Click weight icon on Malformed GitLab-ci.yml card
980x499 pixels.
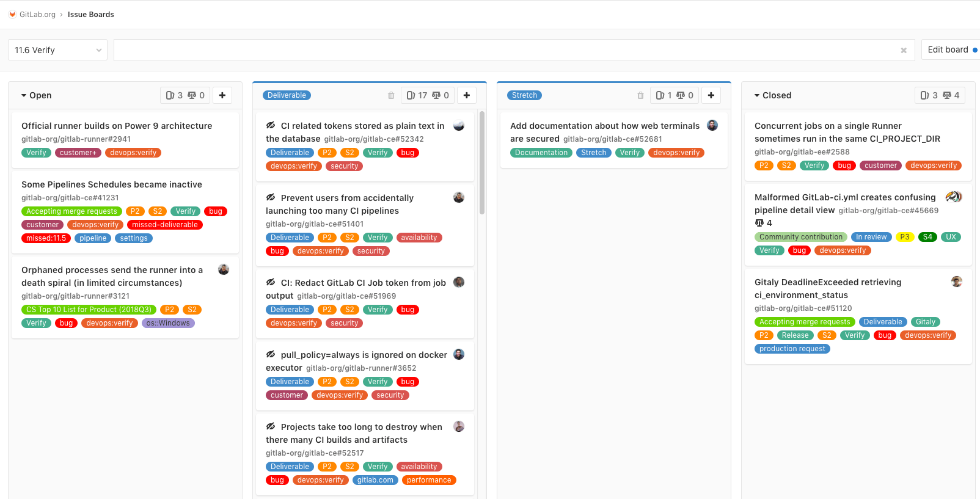click(759, 223)
